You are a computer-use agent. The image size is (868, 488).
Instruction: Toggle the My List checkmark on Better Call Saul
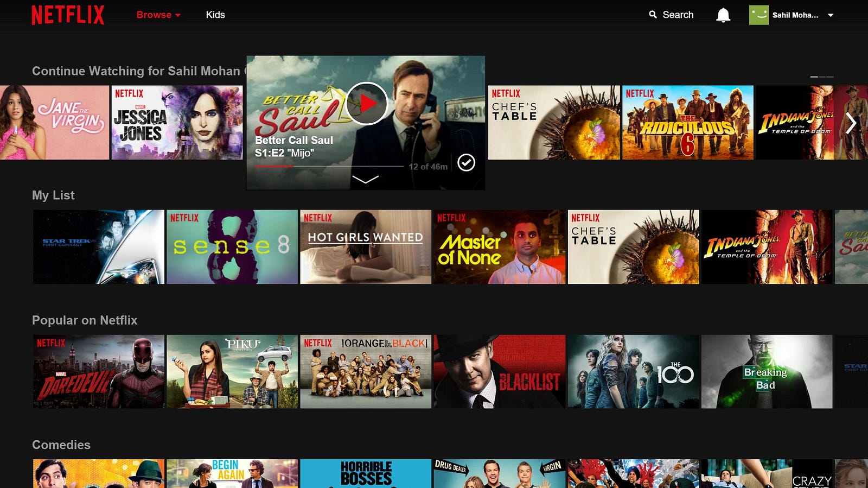466,162
